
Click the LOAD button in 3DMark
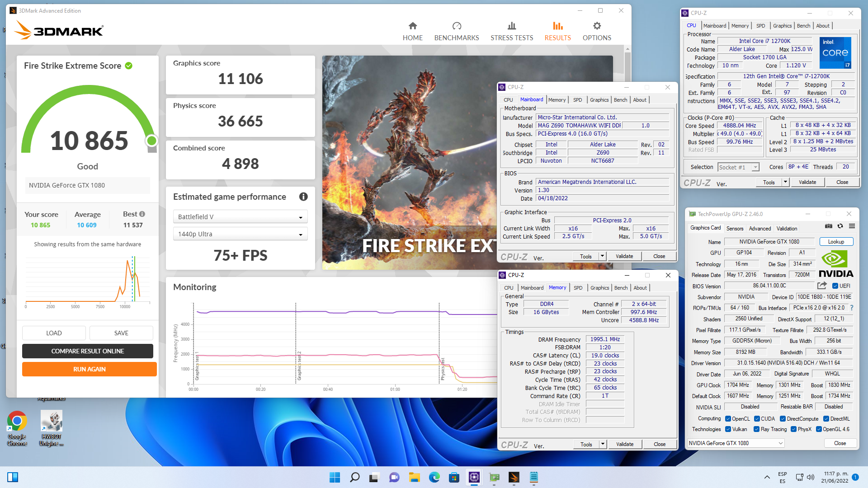tap(54, 333)
